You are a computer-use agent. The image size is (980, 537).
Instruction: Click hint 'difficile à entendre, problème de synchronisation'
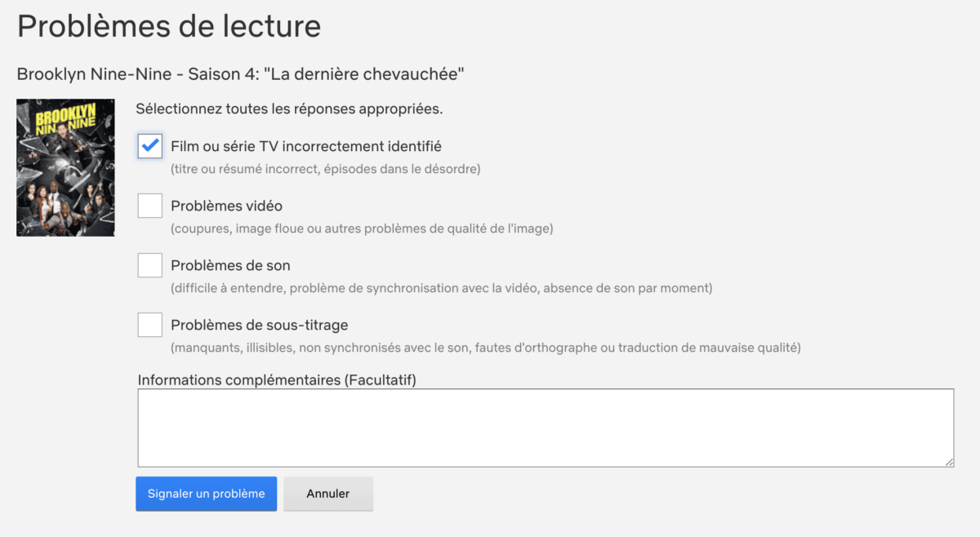(x=442, y=288)
